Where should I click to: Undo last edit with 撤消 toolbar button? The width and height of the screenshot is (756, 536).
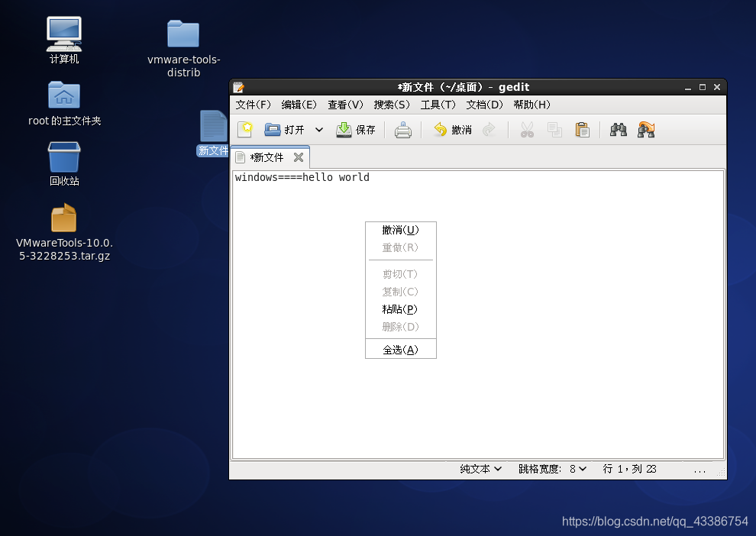[x=452, y=130]
